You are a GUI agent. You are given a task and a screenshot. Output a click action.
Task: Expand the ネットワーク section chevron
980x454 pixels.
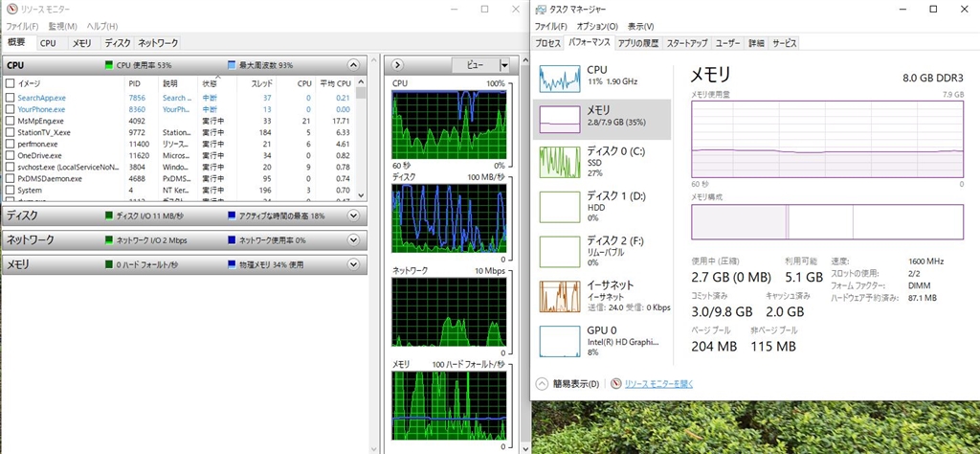353,240
